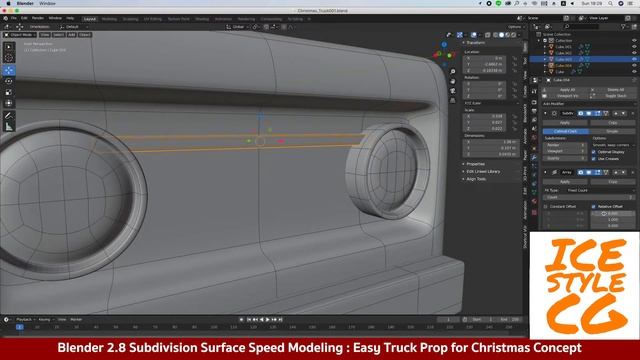Select the Transform tool
This screenshot has height=360, width=640.
click(x=9, y=103)
